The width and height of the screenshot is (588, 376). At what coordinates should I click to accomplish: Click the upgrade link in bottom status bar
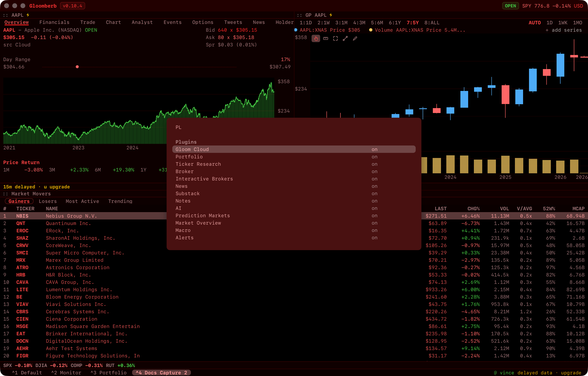tap(571, 373)
